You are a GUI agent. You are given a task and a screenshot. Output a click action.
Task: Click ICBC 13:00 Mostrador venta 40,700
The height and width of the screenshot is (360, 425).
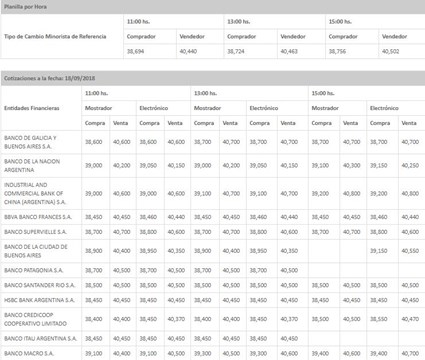coord(231,193)
